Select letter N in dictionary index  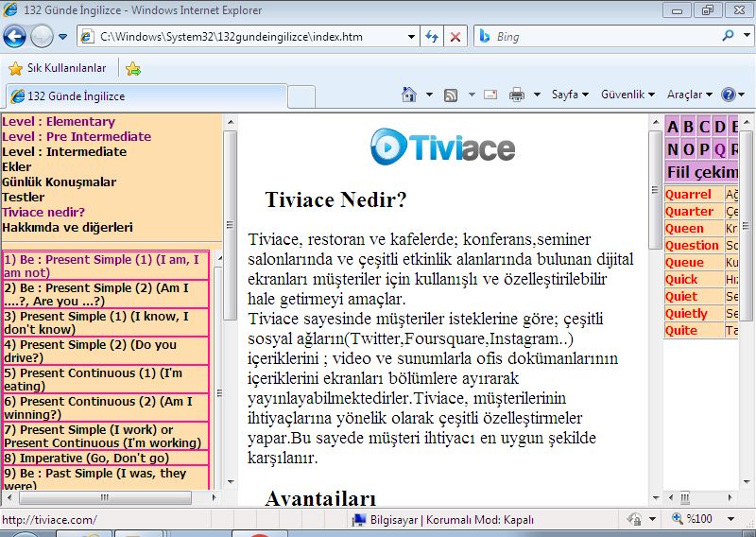673,149
